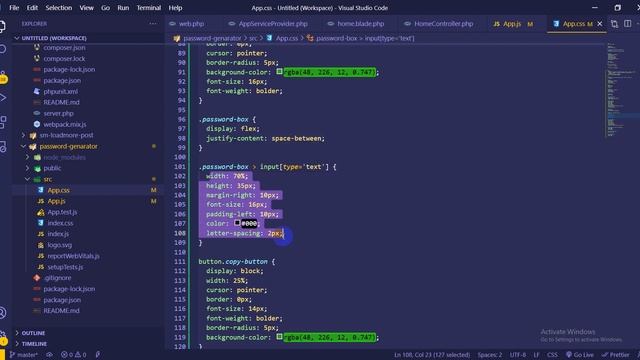Synchronize changes icon in status bar
Screen dimensions: 640x360
coord(49,355)
